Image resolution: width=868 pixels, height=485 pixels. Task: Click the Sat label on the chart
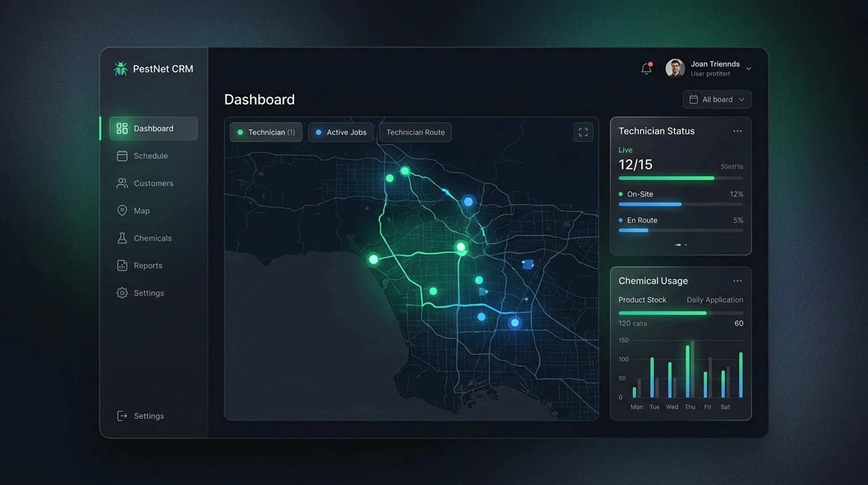pos(725,407)
